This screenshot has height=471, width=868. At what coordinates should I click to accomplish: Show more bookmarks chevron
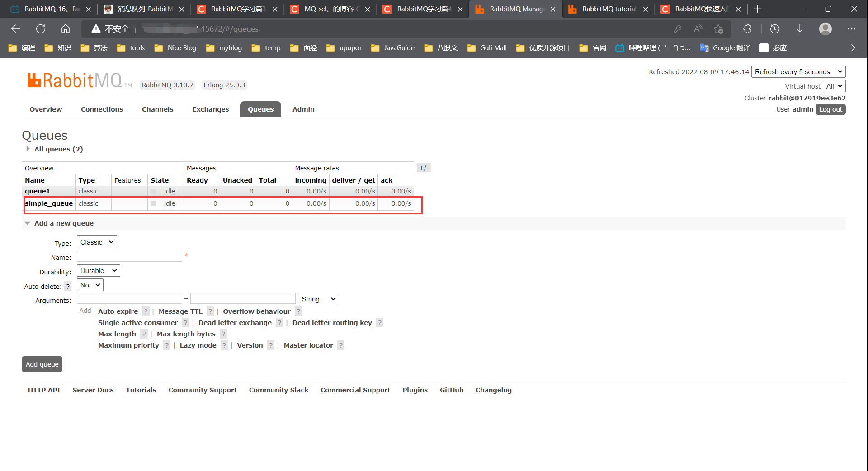[x=853, y=48]
